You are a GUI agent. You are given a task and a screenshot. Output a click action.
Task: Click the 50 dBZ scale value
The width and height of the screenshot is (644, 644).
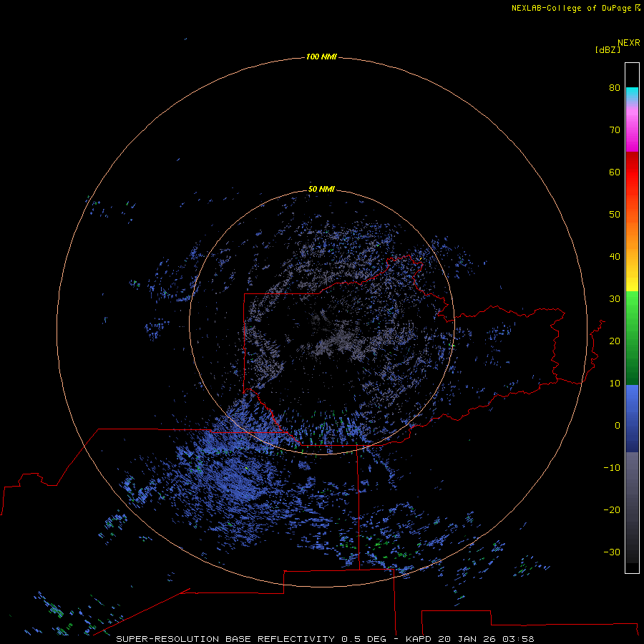click(x=615, y=215)
